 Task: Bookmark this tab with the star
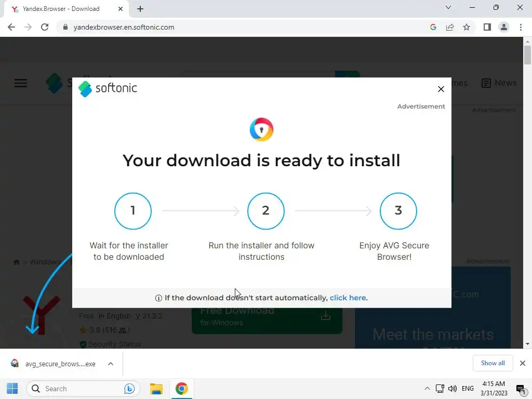tap(467, 27)
